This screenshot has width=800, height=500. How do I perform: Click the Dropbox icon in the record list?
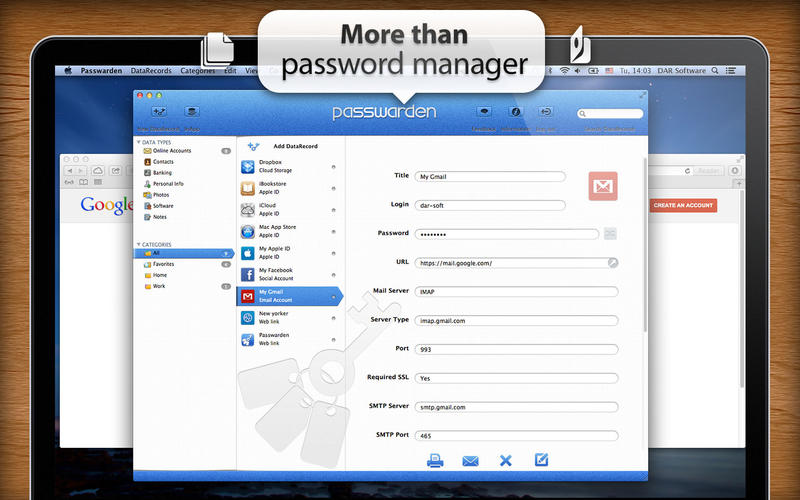[248, 167]
